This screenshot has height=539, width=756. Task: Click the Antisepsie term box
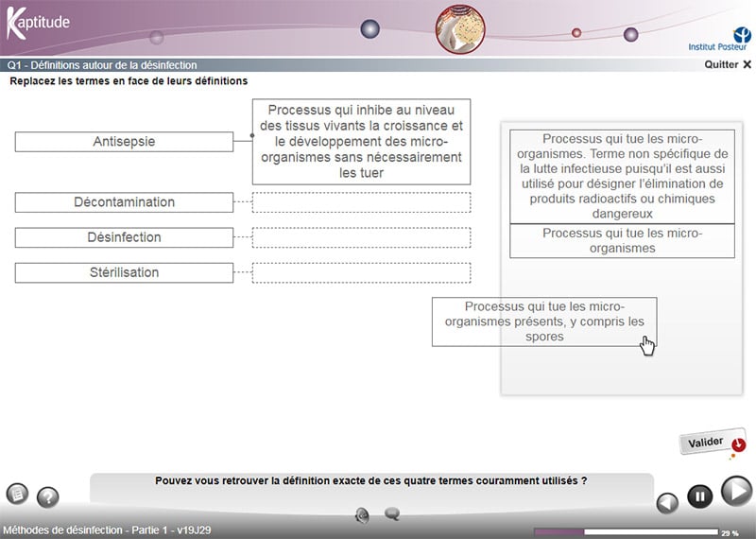(x=124, y=142)
